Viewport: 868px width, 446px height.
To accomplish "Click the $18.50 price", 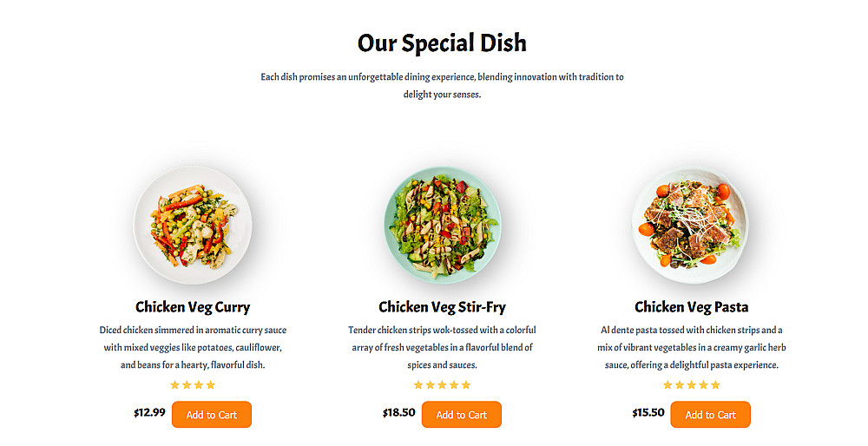I will coord(399,413).
